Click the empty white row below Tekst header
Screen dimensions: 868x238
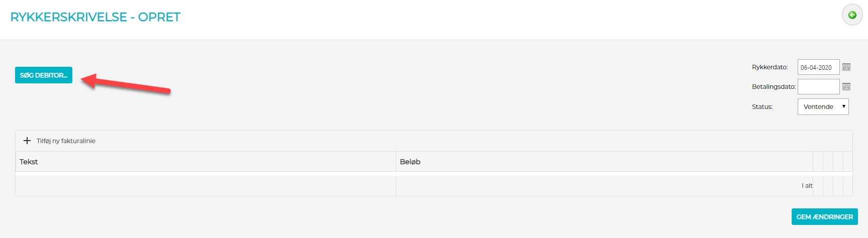point(205,174)
